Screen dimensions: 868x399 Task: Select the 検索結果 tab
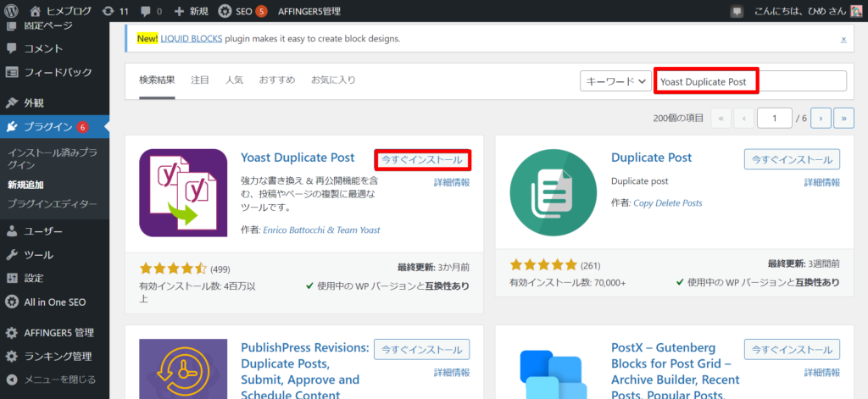click(x=157, y=80)
